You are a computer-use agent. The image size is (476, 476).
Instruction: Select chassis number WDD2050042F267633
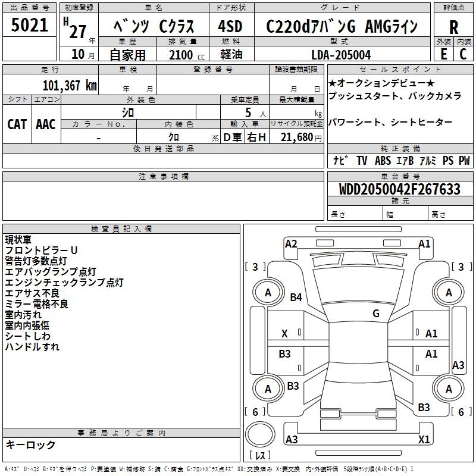click(400, 189)
